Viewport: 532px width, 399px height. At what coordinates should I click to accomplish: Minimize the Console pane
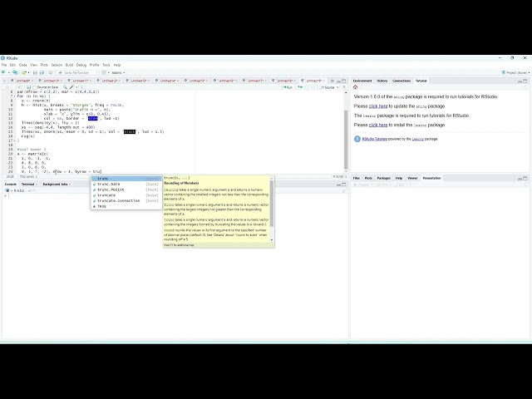click(338, 185)
